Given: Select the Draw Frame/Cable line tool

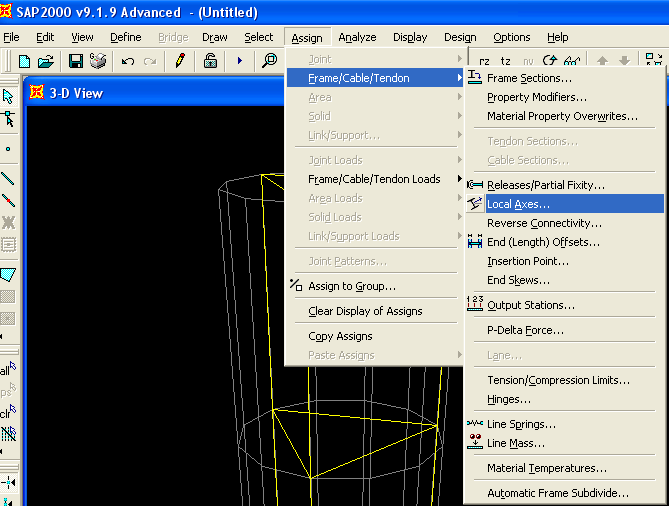Looking at the screenshot, I should pos(8,178).
